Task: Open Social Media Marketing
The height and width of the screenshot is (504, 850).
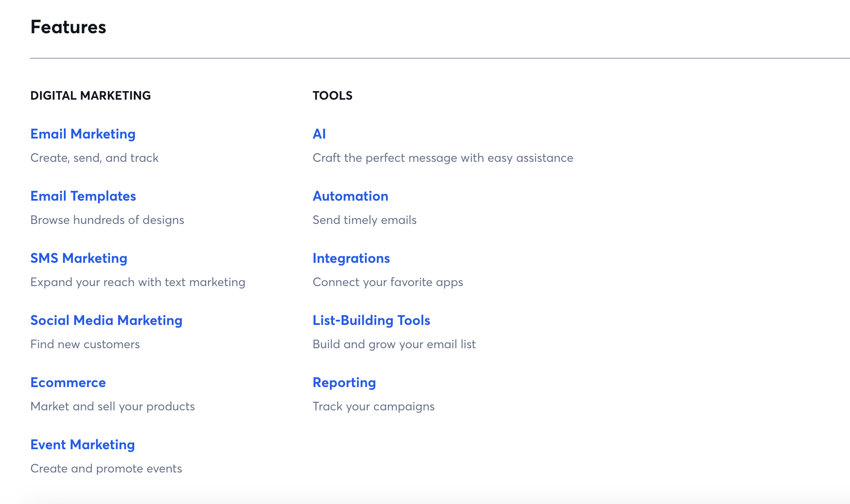Action: pyautogui.click(x=106, y=320)
